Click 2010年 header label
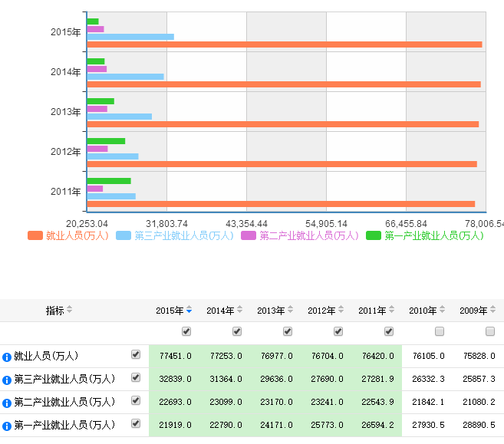Screen dimensions: 504x444 click(423, 311)
